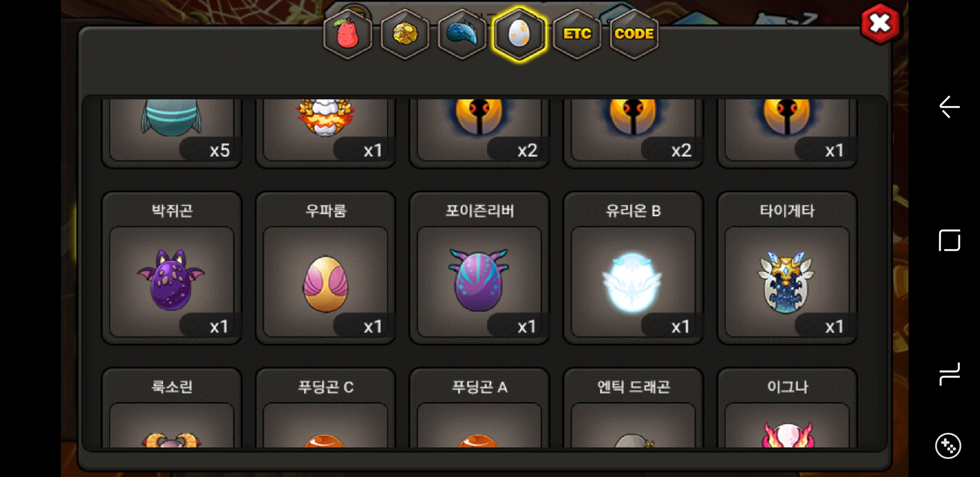Select the 우파룸 pink and yellow egg
This screenshot has width=980, height=477.
pyautogui.click(x=326, y=268)
